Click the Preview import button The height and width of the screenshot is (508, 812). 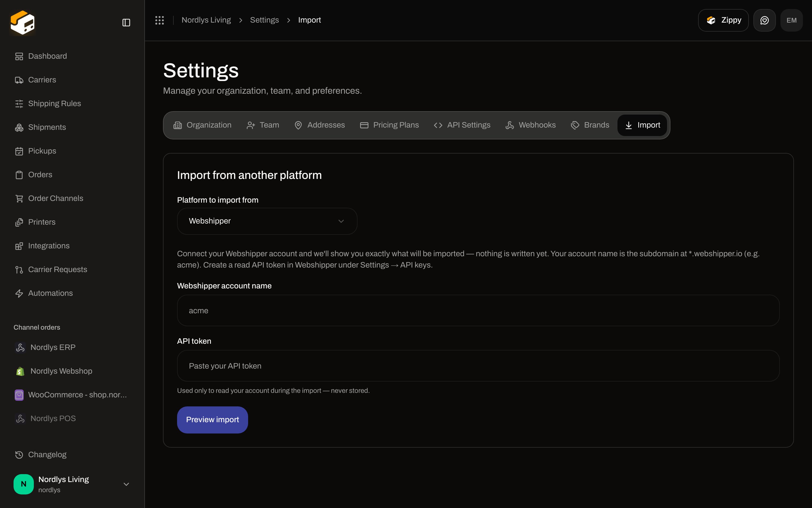coord(212,420)
